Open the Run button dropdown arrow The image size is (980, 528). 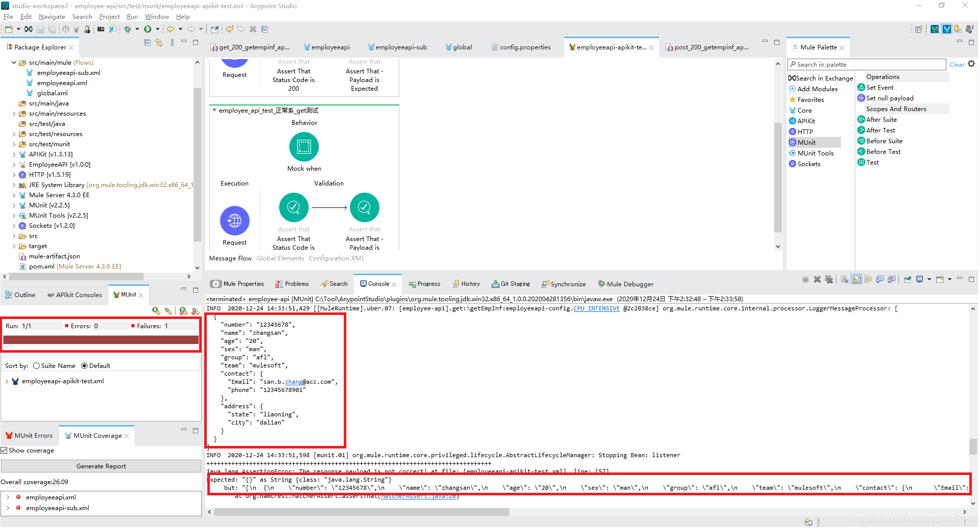point(157,29)
